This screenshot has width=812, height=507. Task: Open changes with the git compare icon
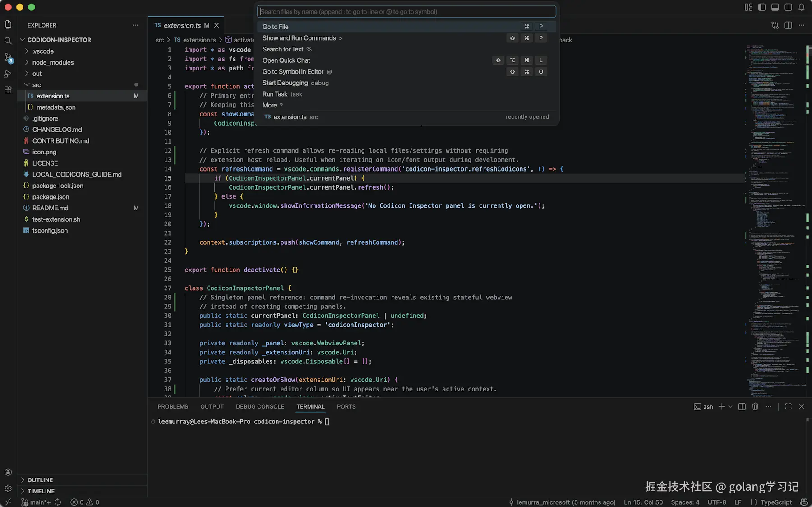pyautogui.click(x=775, y=25)
